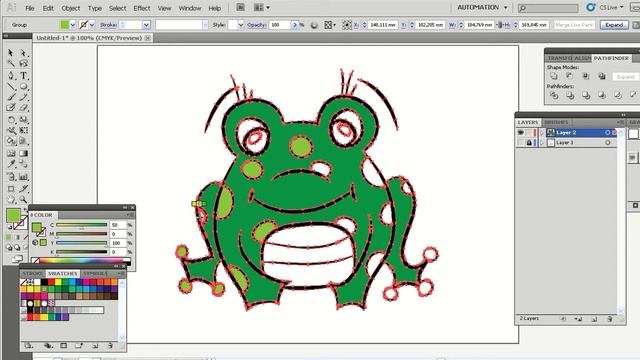Open the fill color dropdown in control bar

[73, 25]
